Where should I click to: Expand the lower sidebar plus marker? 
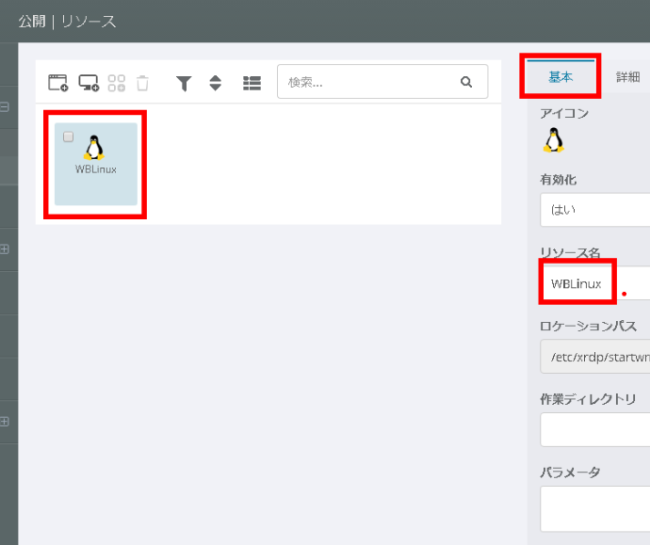click(5, 421)
